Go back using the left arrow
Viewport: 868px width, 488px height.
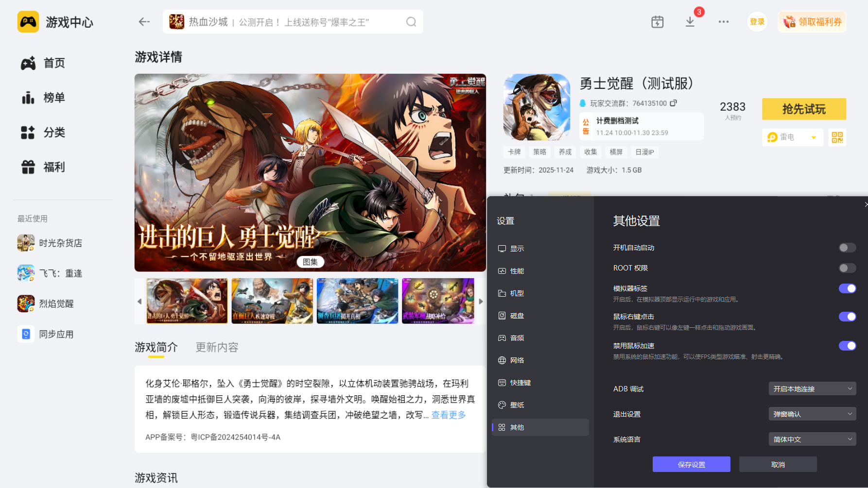[144, 22]
